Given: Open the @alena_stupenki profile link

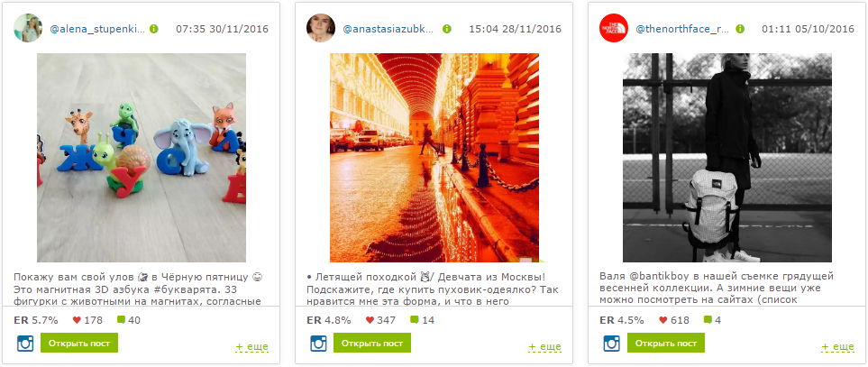Looking at the screenshot, I should pos(97,29).
